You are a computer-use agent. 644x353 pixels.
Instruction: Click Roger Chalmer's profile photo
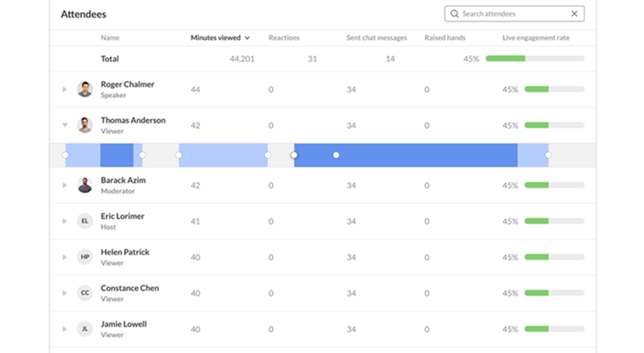tap(85, 89)
